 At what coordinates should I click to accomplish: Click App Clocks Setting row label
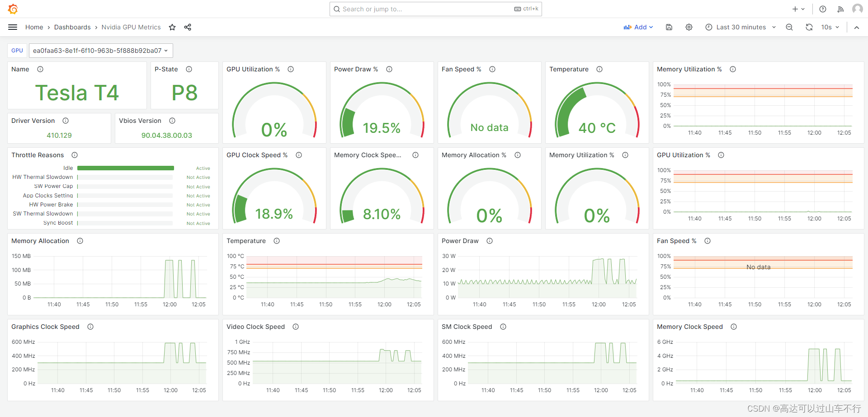(48, 196)
